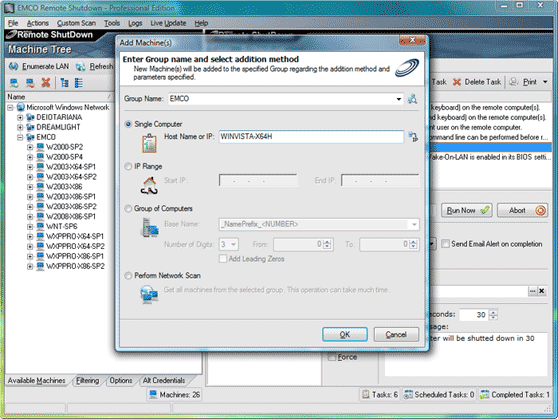
Task: Click the Start IP field
Action: [x=258, y=180]
